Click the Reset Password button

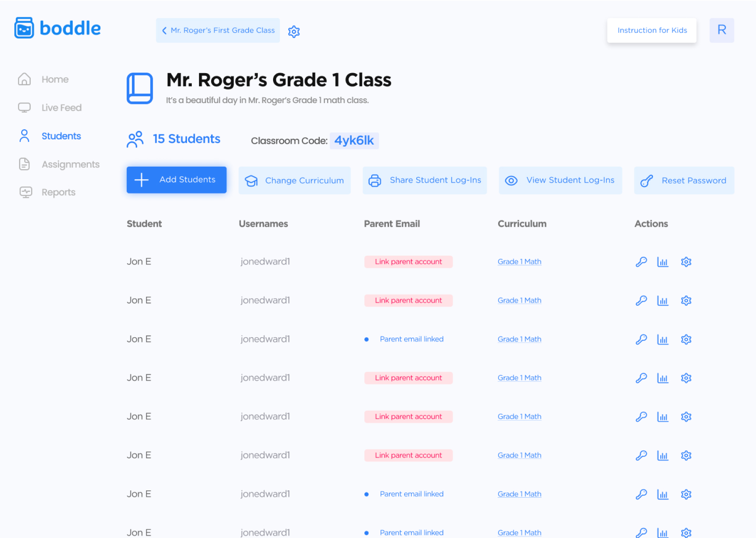point(684,180)
